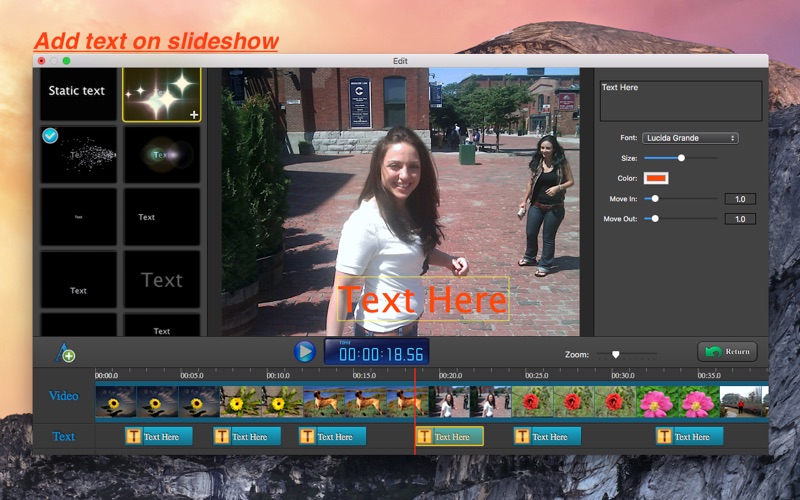Select the orange Text Here overlay in preview
Viewport: 800px width, 500px height.
pos(422,299)
